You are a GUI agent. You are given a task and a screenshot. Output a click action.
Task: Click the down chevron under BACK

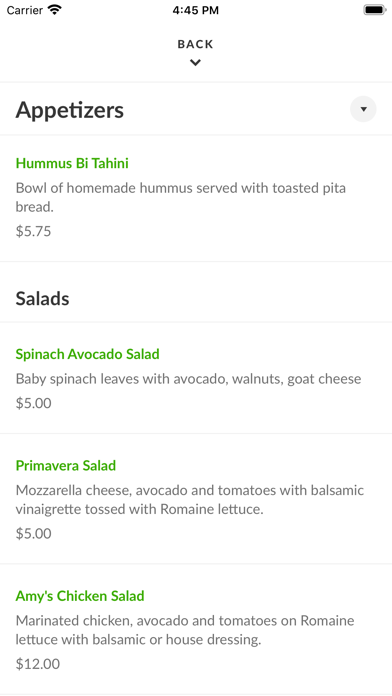click(195, 63)
